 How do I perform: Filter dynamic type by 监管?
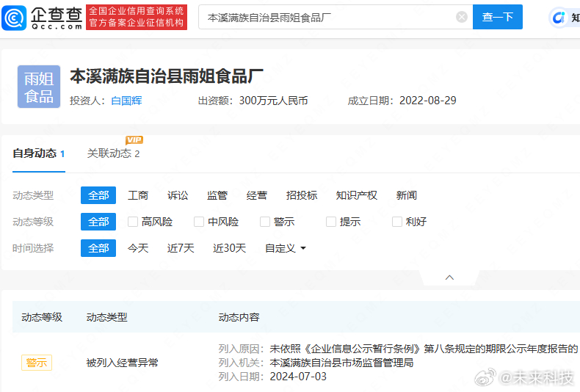[x=217, y=195]
